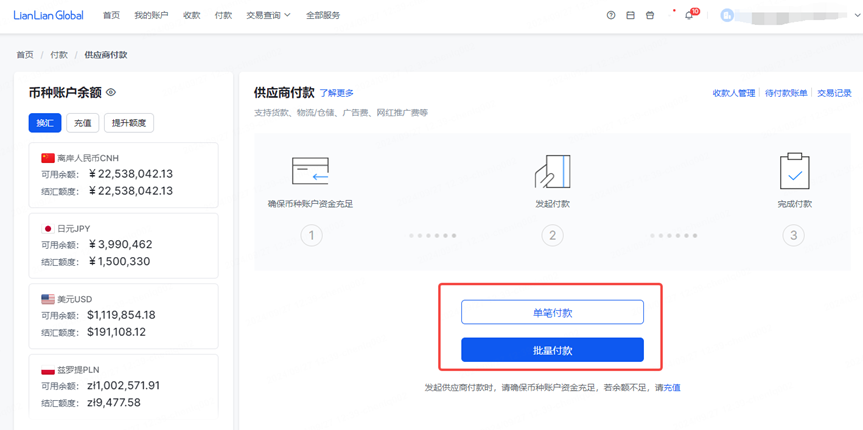Viewport: 863px width, 430px height.
Task: Open 了解更多 link
Action: (x=337, y=92)
